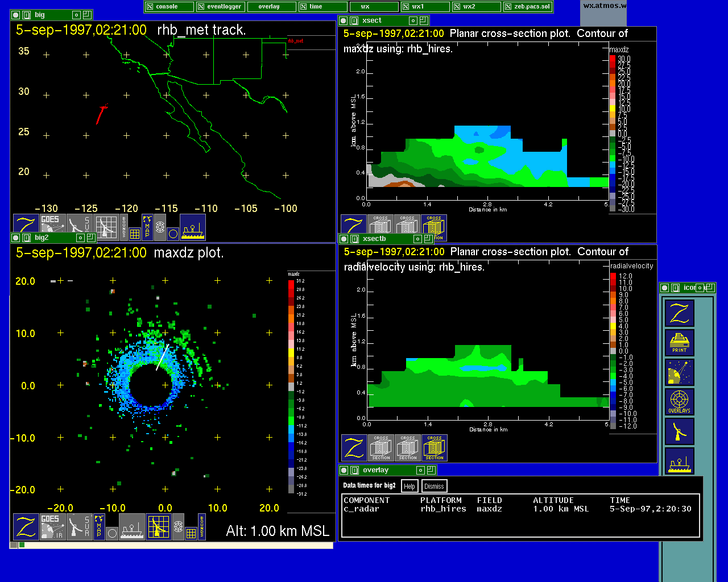Toggle the BOUNDS overlay in big window

click(124, 227)
